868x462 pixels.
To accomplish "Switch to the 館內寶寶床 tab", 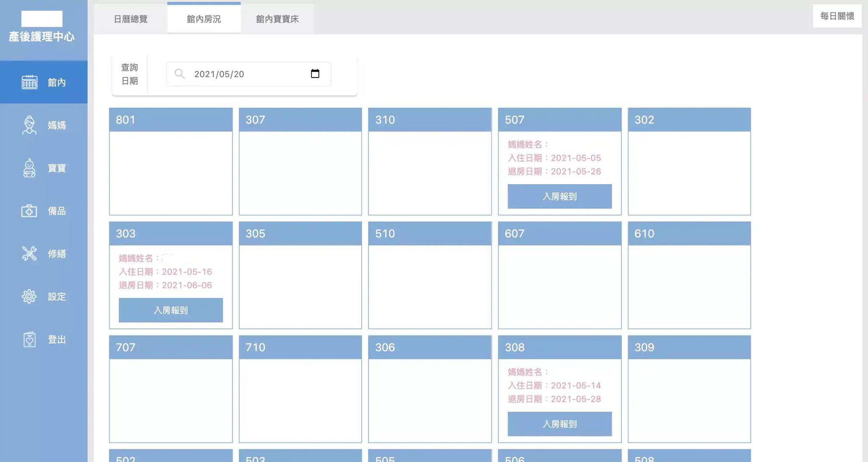I will point(277,19).
